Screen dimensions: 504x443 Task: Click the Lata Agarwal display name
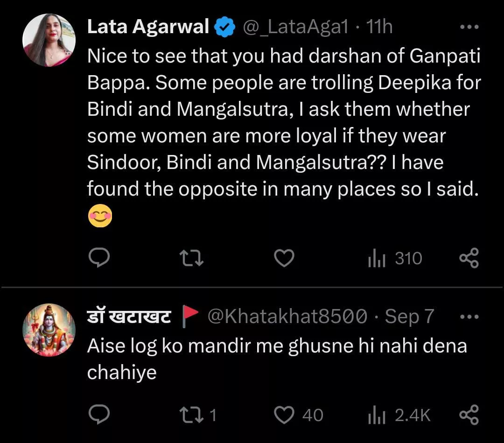click(x=148, y=28)
